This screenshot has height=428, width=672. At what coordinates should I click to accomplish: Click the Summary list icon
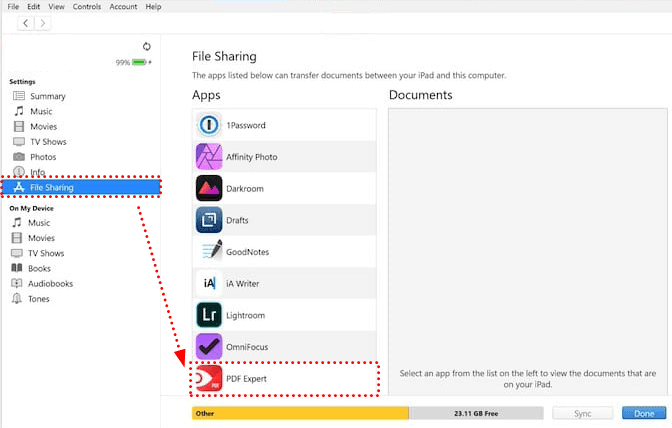pos(19,96)
